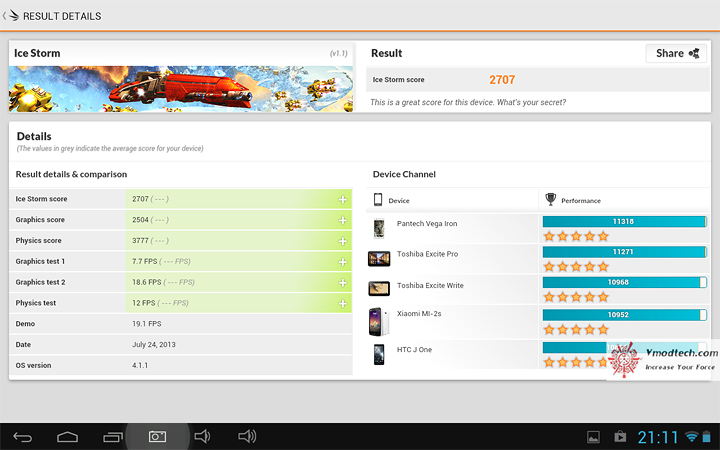Expand the Graphics score row
This screenshot has height=450, width=720.
click(x=343, y=220)
